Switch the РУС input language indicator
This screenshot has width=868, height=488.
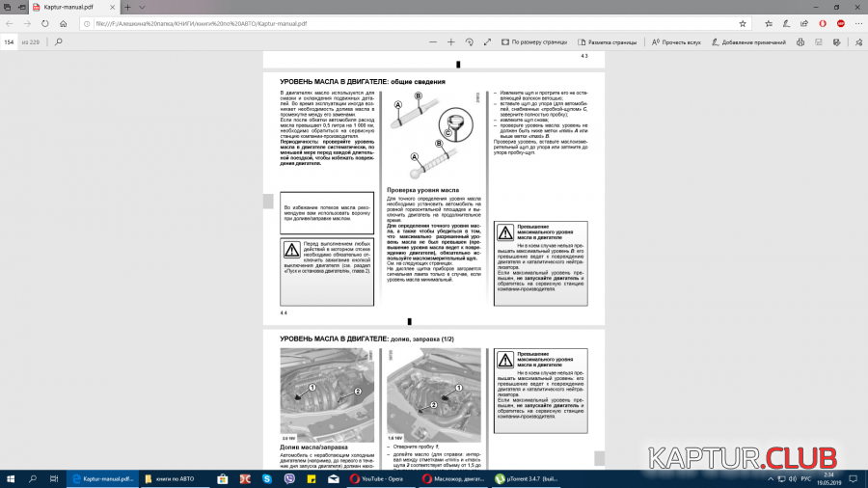[x=806, y=478]
